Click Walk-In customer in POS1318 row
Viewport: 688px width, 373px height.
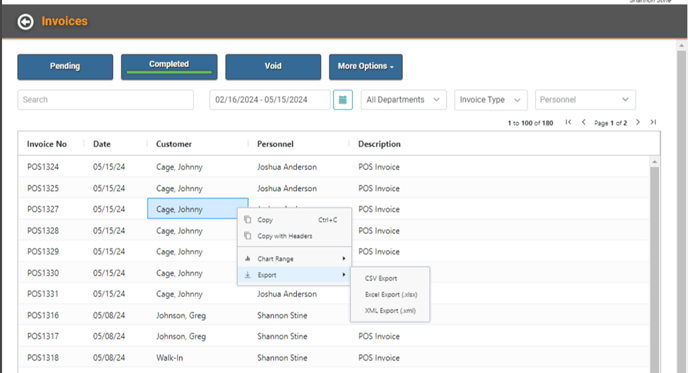tap(169, 358)
